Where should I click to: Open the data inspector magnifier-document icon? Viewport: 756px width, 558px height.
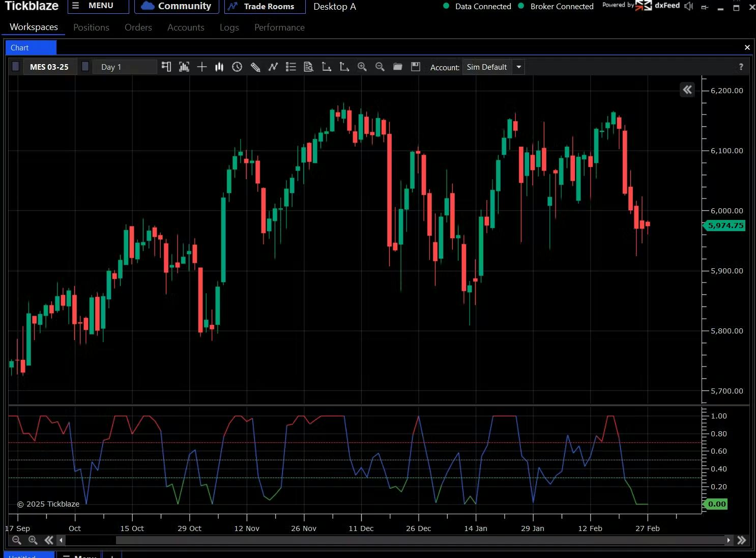pyautogui.click(x=308, y=67)
